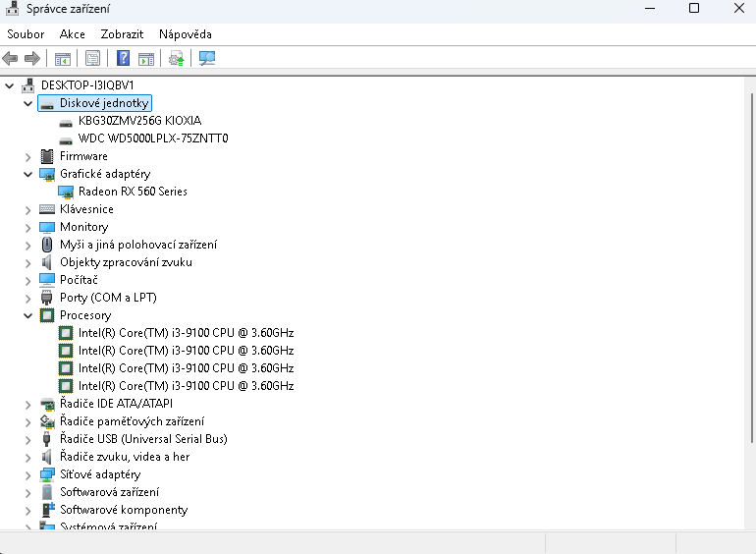Expand Softwarová zařízení category

pos(27,492)
